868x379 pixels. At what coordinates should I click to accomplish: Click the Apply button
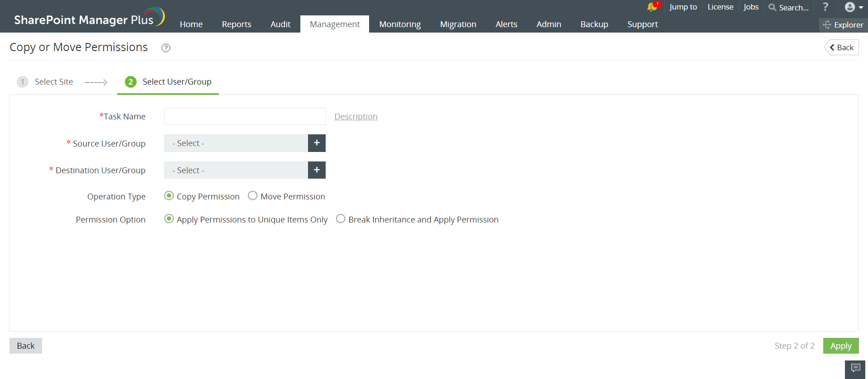841,346
